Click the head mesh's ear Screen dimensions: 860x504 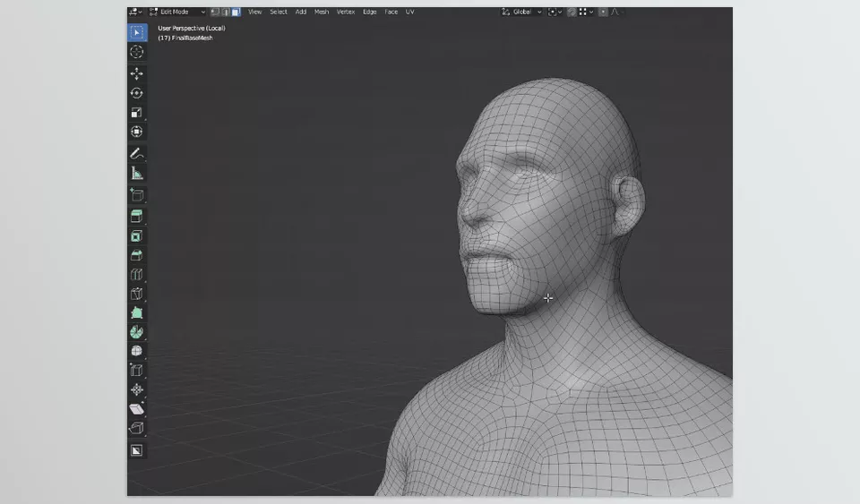point(627,205)
